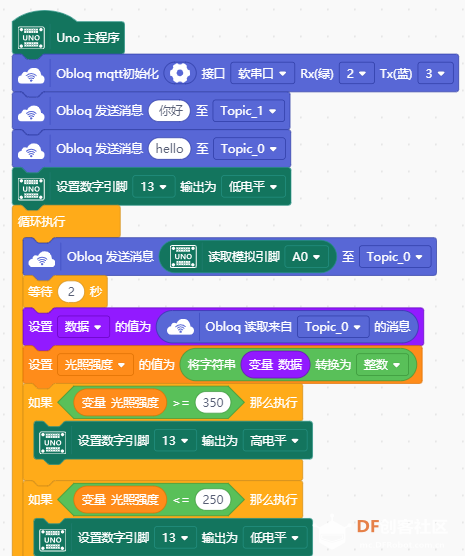Click 如果 label of the <= 250 block

tap(40, 500)
